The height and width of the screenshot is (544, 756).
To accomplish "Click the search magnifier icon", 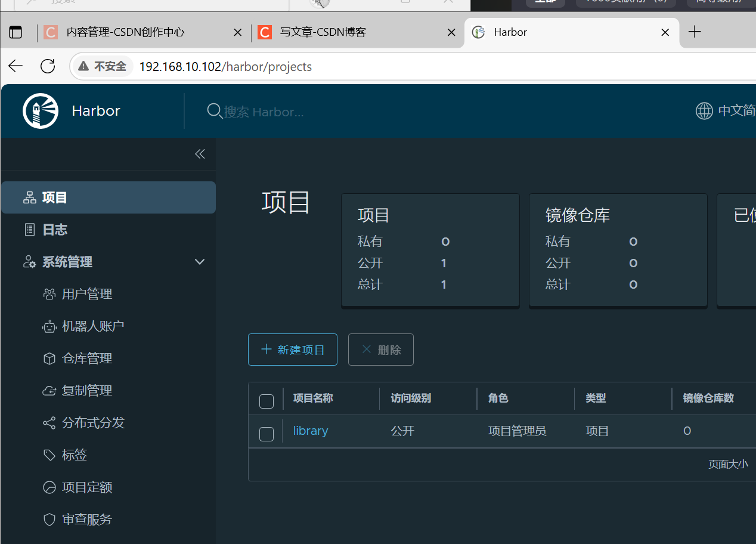I will pos(214,111).
